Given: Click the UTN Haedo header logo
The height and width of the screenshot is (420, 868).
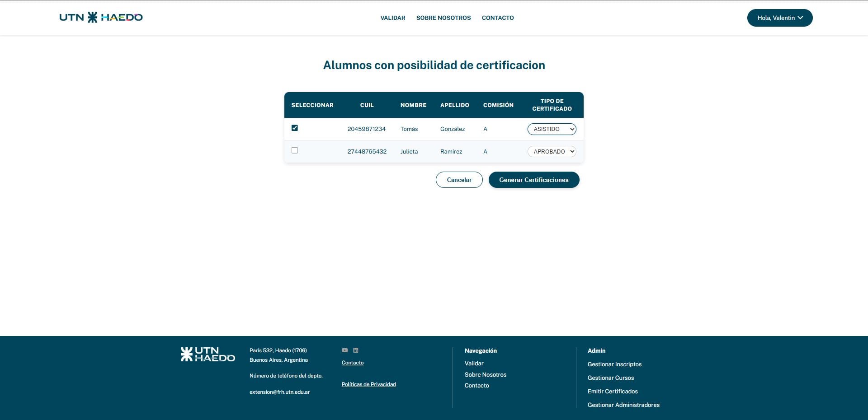Looking at the screenshot, I should click(x=101, y=18).
